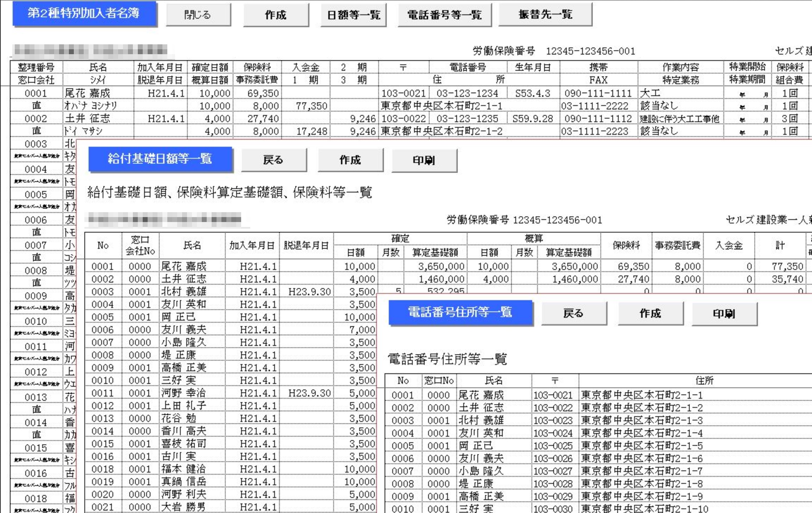Click the 第2種特別加入者名簿 title button
This screenshot has height=513, width=812.
84,13
